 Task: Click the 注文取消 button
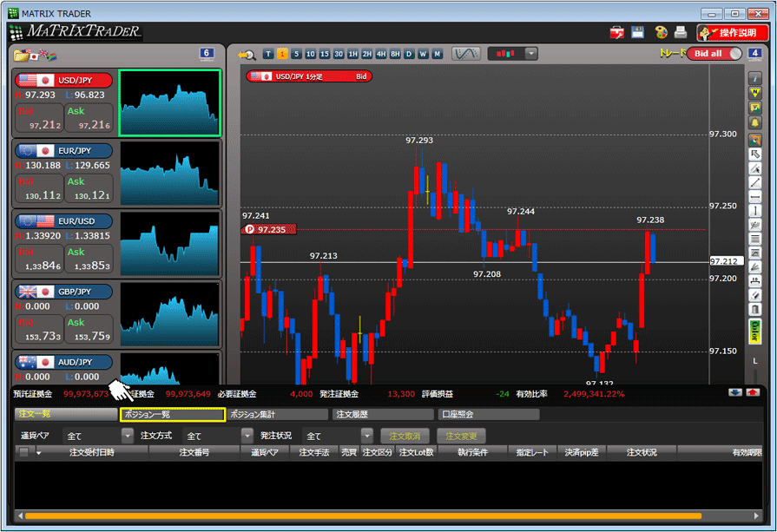point(405,436)
